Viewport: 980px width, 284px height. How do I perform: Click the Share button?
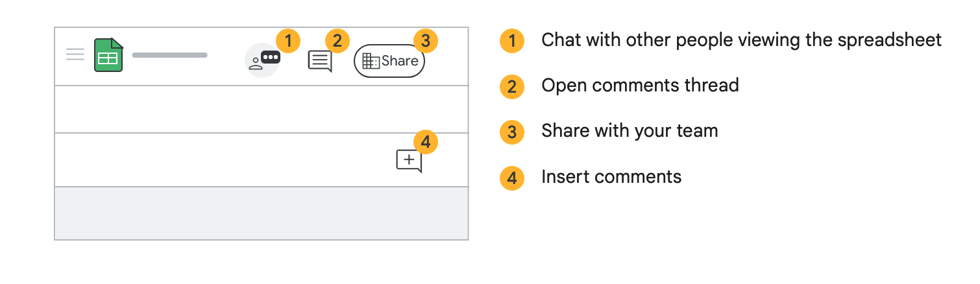[389, 61]
